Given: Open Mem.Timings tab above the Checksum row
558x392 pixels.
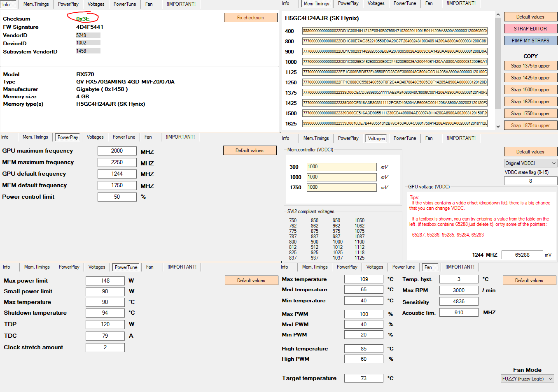Looking at the screenshot, I should (x=36, y=4).
